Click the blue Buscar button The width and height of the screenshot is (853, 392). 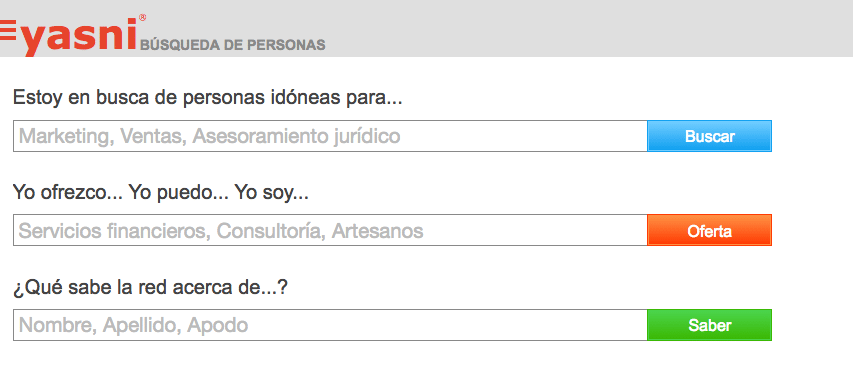pyautogui.click(x=709, y=136)
